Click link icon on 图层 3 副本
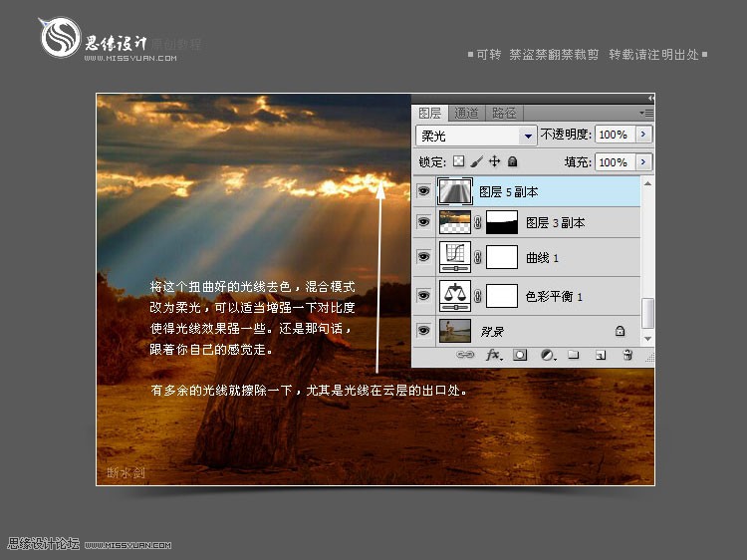The width and height of the screenshot is (747, 560). 478,222
